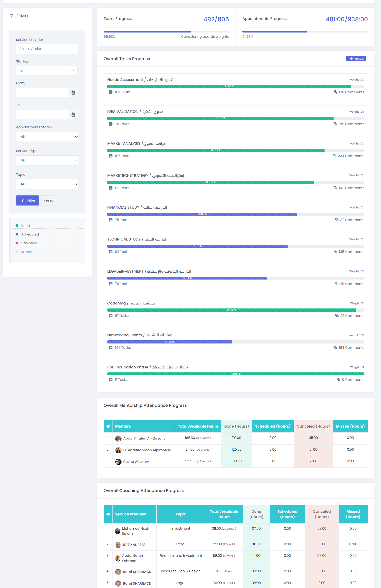Click the comments icon beside 142 Comments

coord(335,188)
